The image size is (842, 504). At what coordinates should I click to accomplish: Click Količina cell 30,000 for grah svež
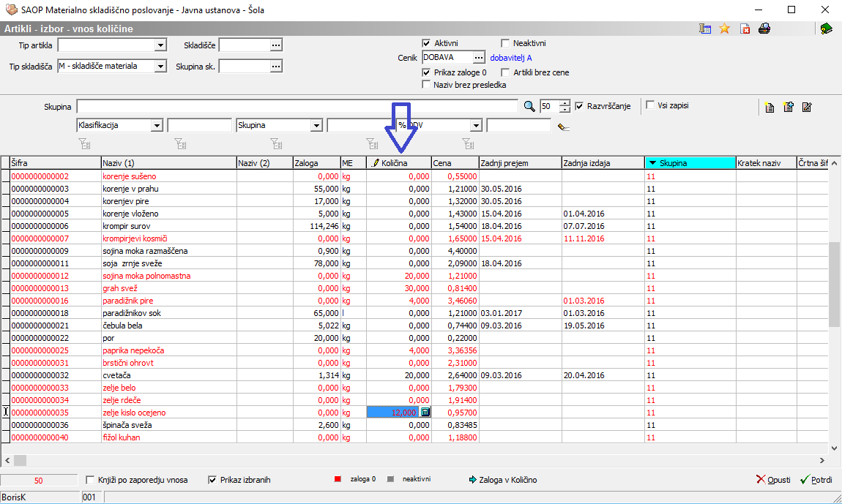click(399, 288)
